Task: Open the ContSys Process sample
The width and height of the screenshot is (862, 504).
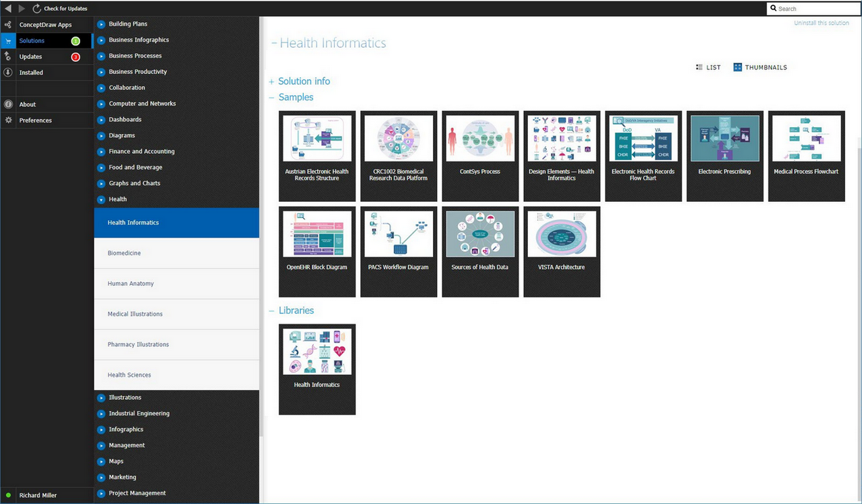Action: (x=480, y=156)
